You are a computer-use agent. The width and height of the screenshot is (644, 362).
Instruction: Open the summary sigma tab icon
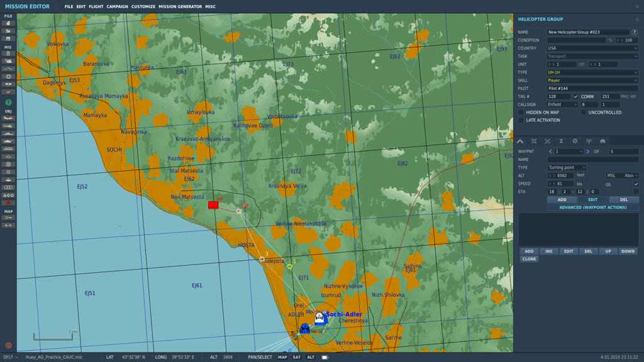(x=561, y=141)
